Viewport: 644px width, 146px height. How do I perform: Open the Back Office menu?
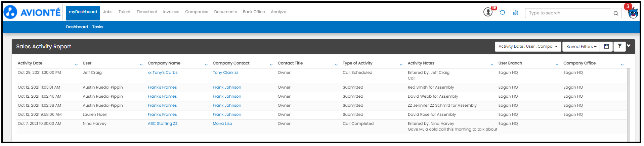click(254, 12)
